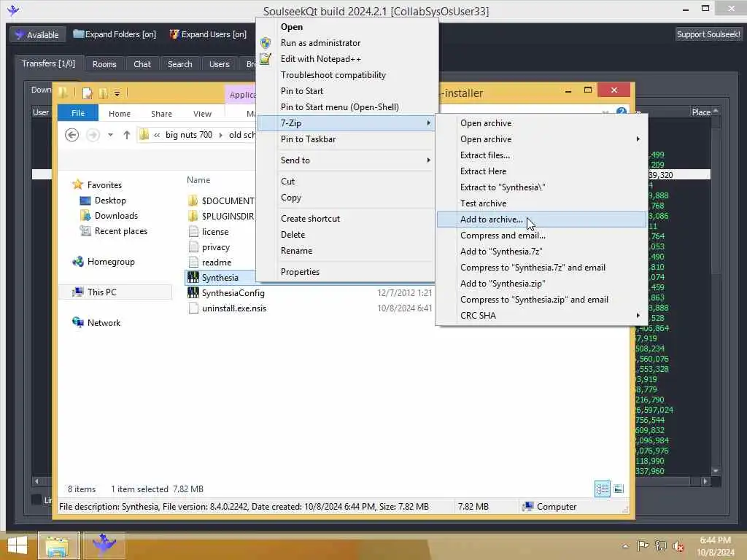Show hidden tray icons arrow

[625, 546]
